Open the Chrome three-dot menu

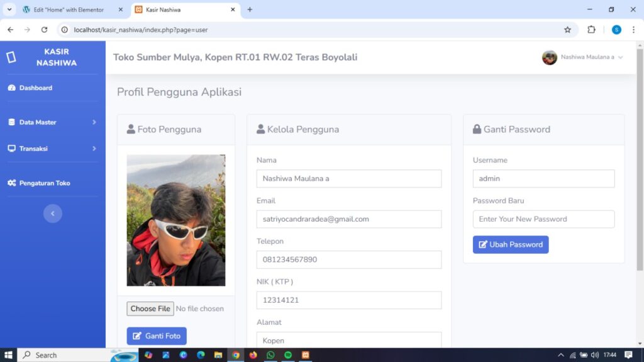pyautogui.click(x=634, y=30)
